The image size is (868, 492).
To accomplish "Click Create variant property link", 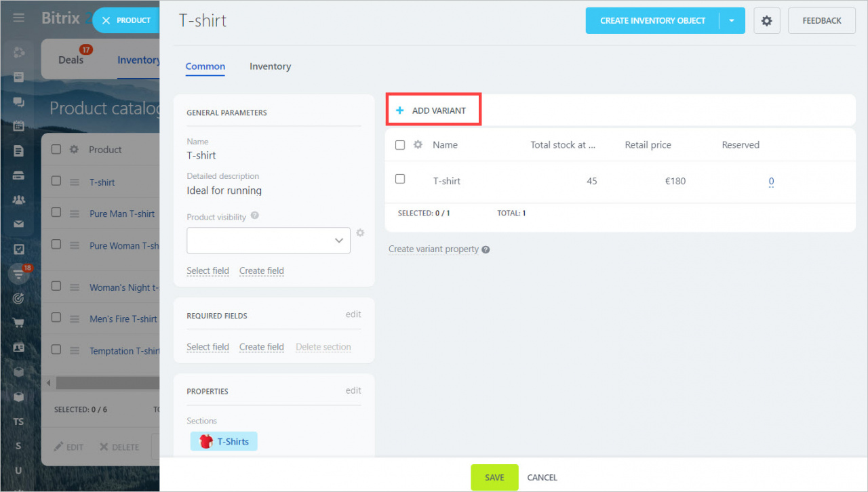I will (x=433, y=249).
